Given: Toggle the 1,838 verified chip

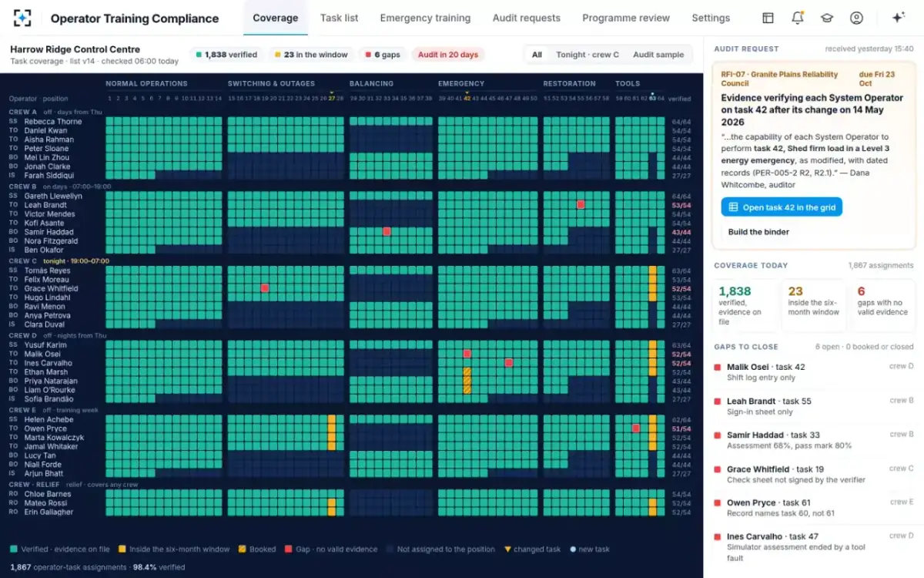Looking at the screenshot, I should [226, 55].
